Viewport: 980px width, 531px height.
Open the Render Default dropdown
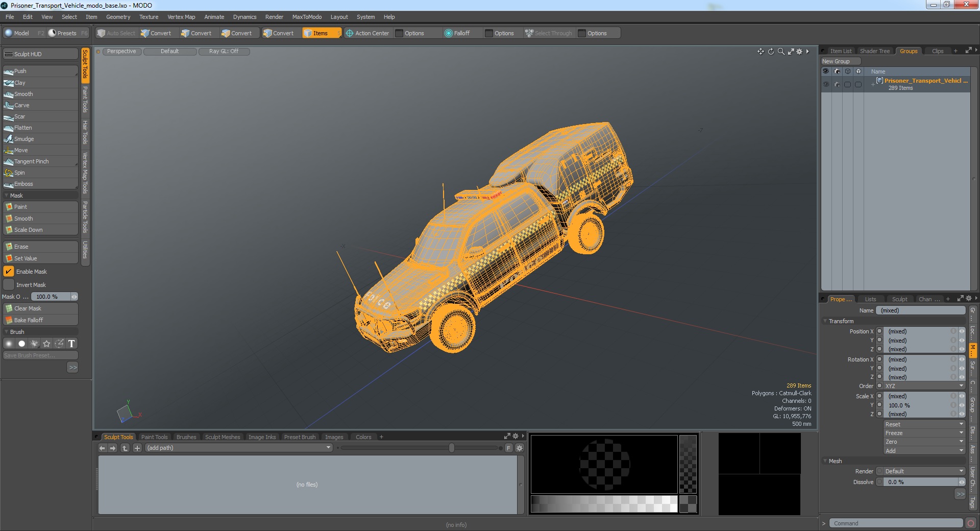pos(924,471)
